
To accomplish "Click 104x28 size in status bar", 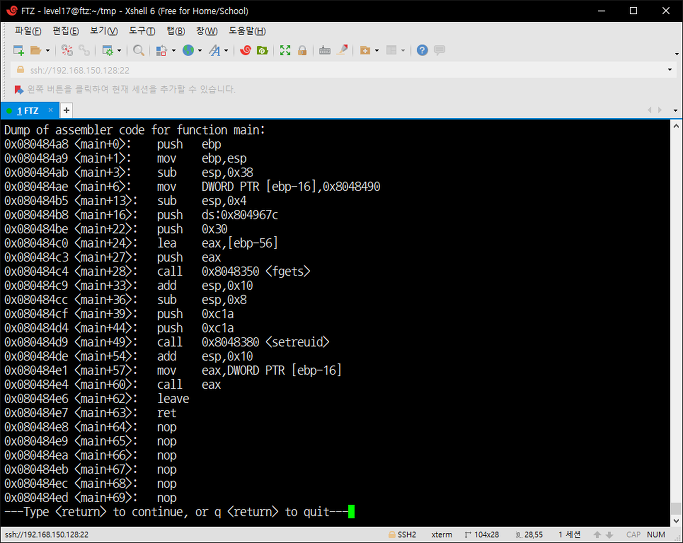I will click(482, 535).
